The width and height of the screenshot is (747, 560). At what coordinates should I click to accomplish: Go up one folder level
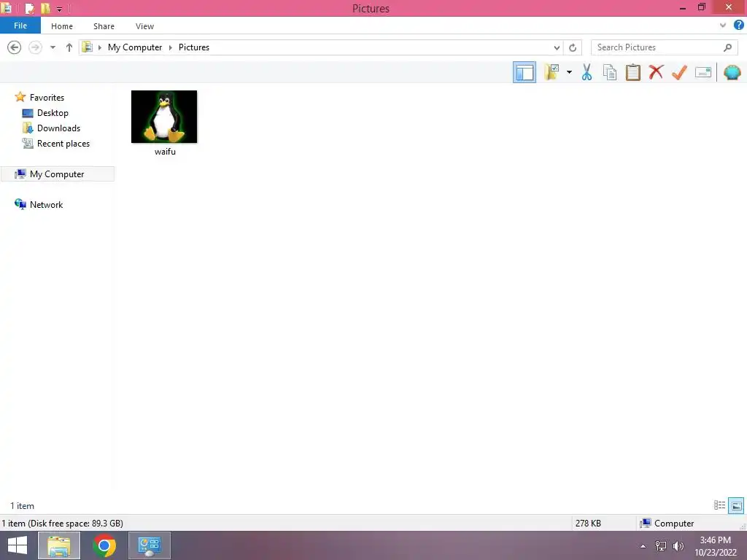pyautogui.click(x=69, y=47)
